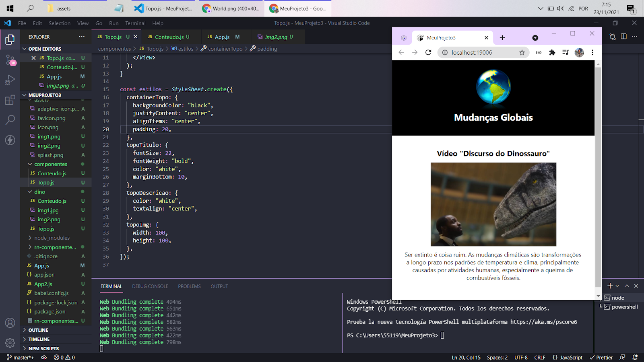Open the File menu
Screen dimensions: 644x362
22,23
